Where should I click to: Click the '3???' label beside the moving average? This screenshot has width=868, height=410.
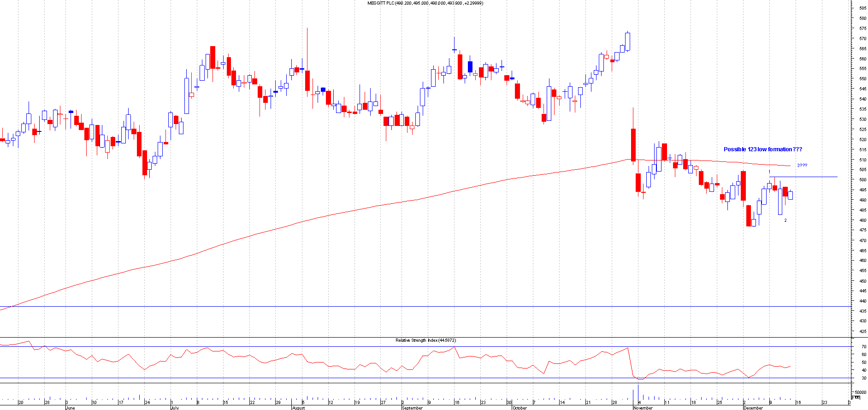click(x=802, y=166)
